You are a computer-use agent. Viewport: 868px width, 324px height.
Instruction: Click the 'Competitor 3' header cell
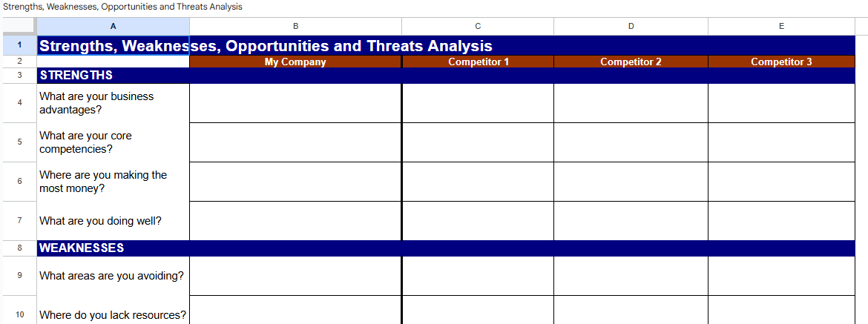[781, 62]
